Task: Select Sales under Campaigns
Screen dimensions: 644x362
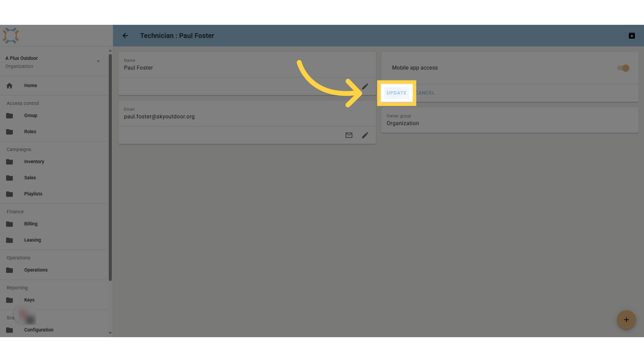Action: point(30,178)
